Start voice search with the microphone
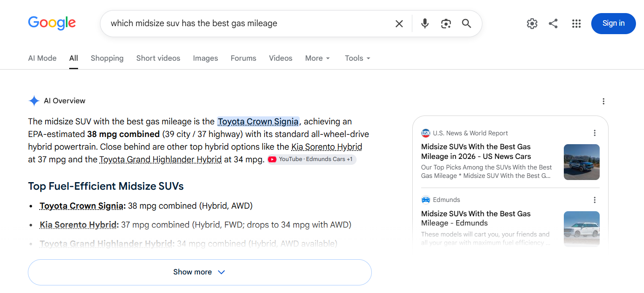Image resolution: width=644 pixels, height=293 pixels. (x=425, y=24)
